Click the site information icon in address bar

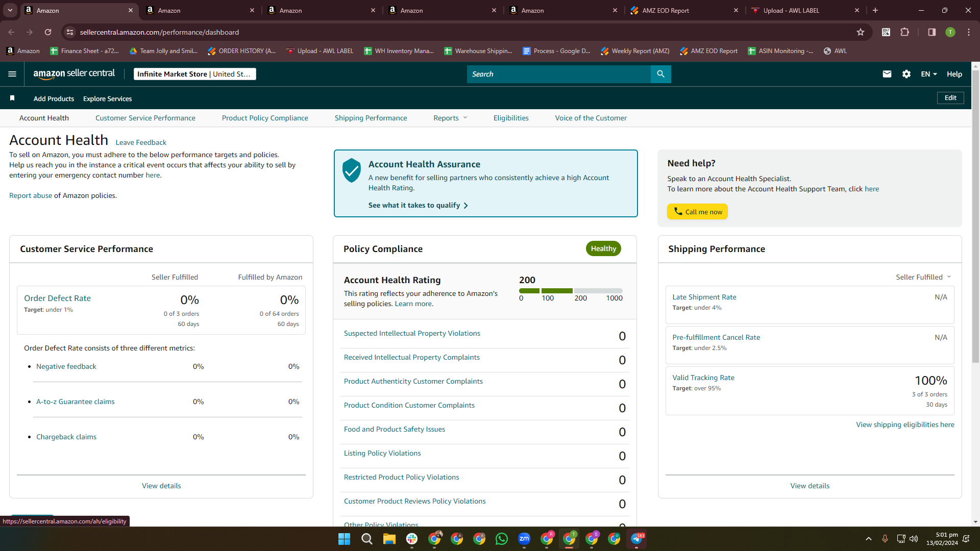pos(70,32)
